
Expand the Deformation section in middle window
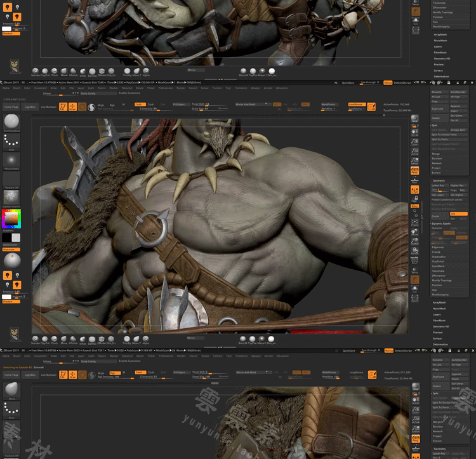[x=440, y=344]
